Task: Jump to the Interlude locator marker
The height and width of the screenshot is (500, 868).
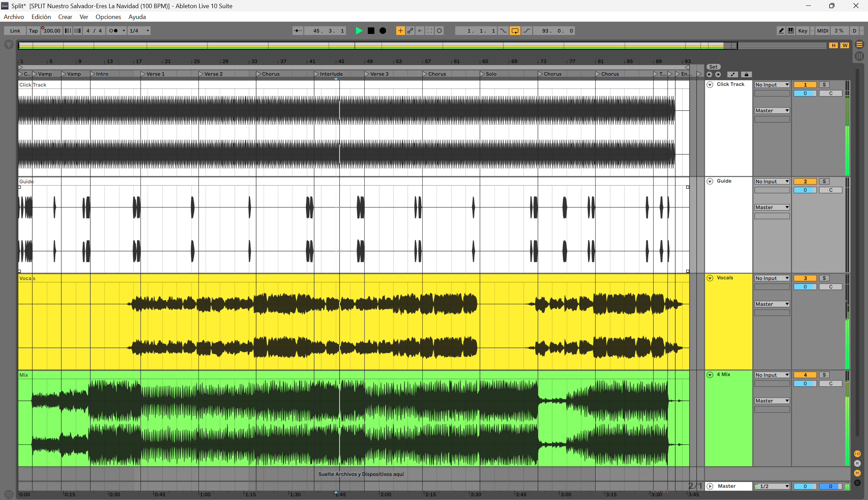Action: click(317, 74)
